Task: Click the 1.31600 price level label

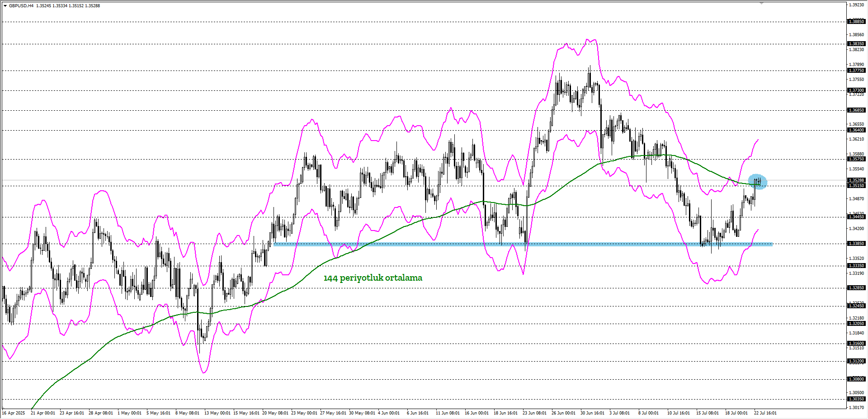Action: tap(856, 344)
